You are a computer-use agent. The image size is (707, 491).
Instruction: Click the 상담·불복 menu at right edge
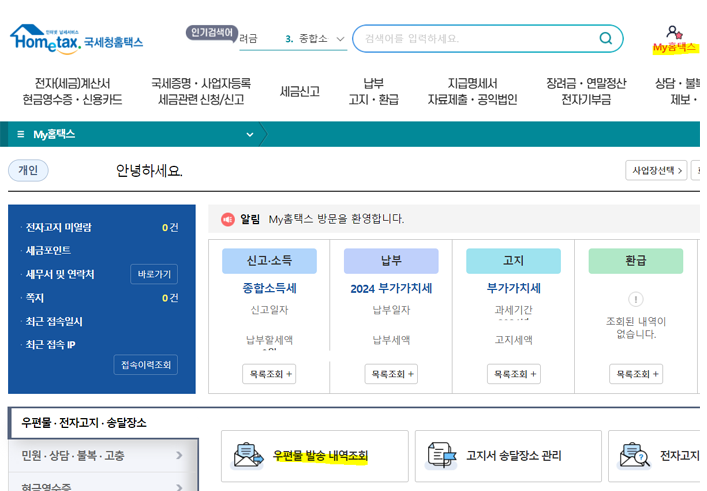click(x=677, y=92)
